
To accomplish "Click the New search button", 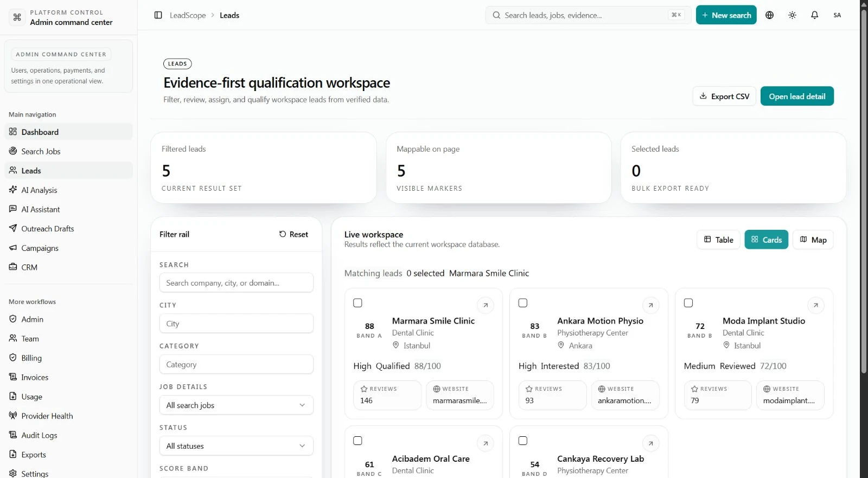I will tap(726, 15).
